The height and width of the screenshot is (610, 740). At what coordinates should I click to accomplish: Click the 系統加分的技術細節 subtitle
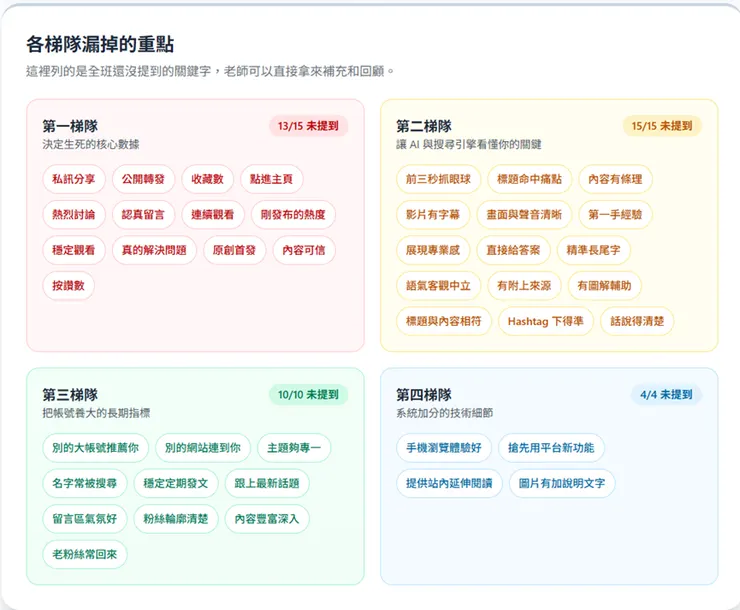445,413
